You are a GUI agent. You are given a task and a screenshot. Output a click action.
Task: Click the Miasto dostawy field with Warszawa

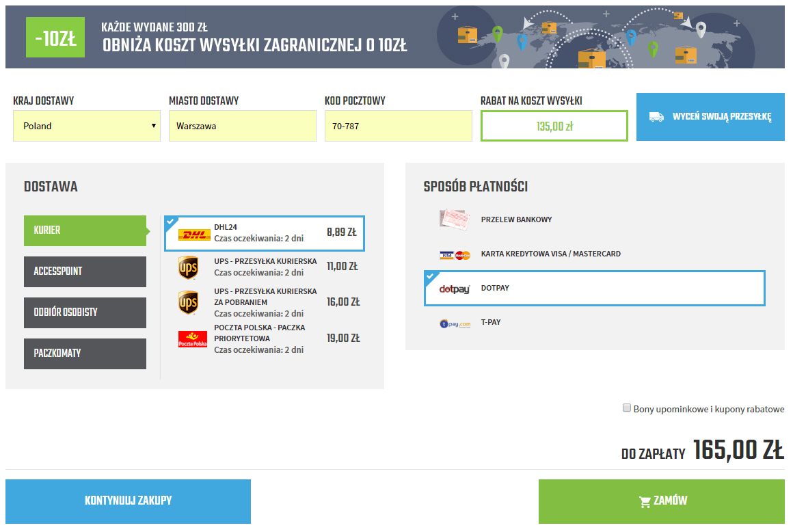point(243,126)
